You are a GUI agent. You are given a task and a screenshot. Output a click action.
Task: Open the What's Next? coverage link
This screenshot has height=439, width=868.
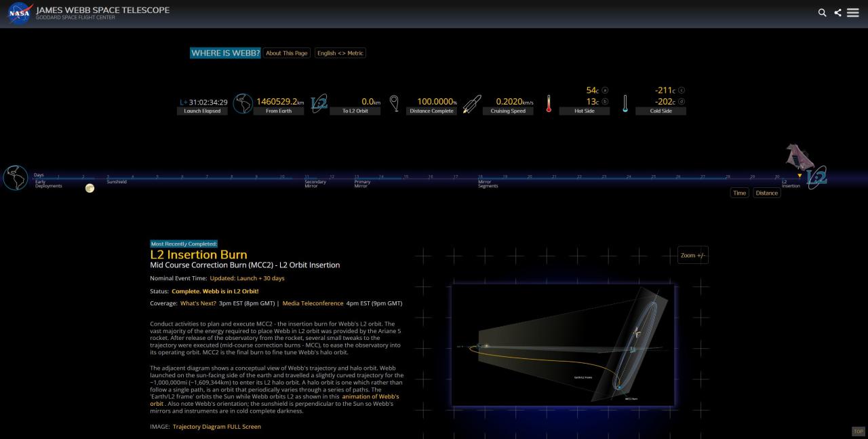[x=198, y=303]
